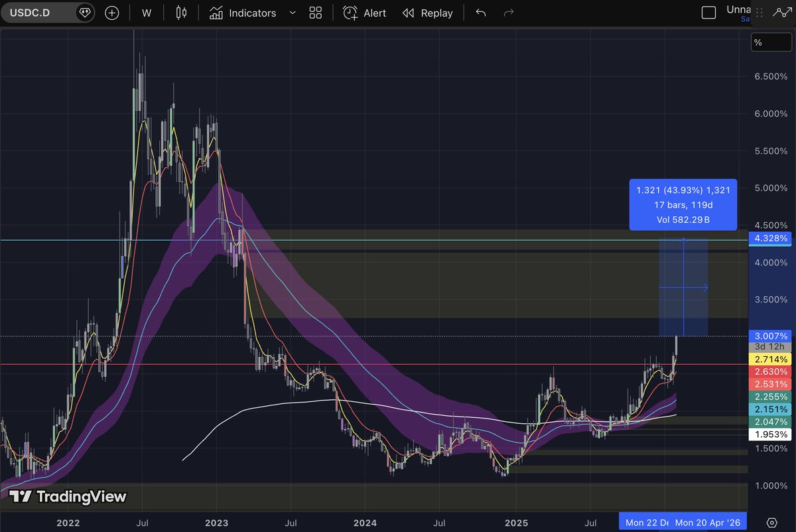Click the Indicators chart icon
Image resolution: width=796 pixels, height=532 pixels.
(216, 13)
